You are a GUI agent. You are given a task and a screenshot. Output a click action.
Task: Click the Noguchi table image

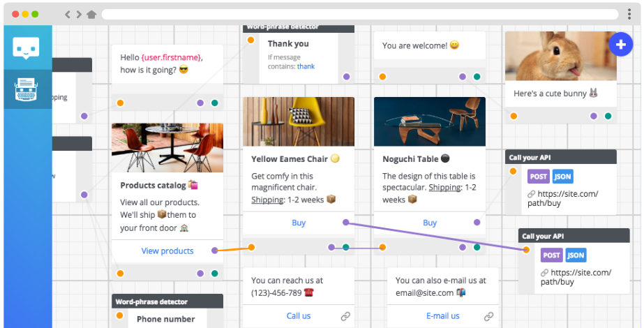tap(430, 121)
